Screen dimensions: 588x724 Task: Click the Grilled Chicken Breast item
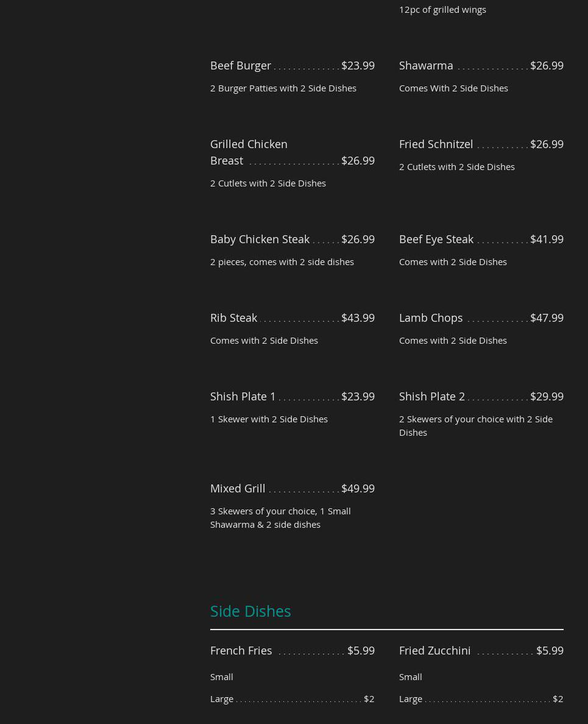tap(249, 152)
